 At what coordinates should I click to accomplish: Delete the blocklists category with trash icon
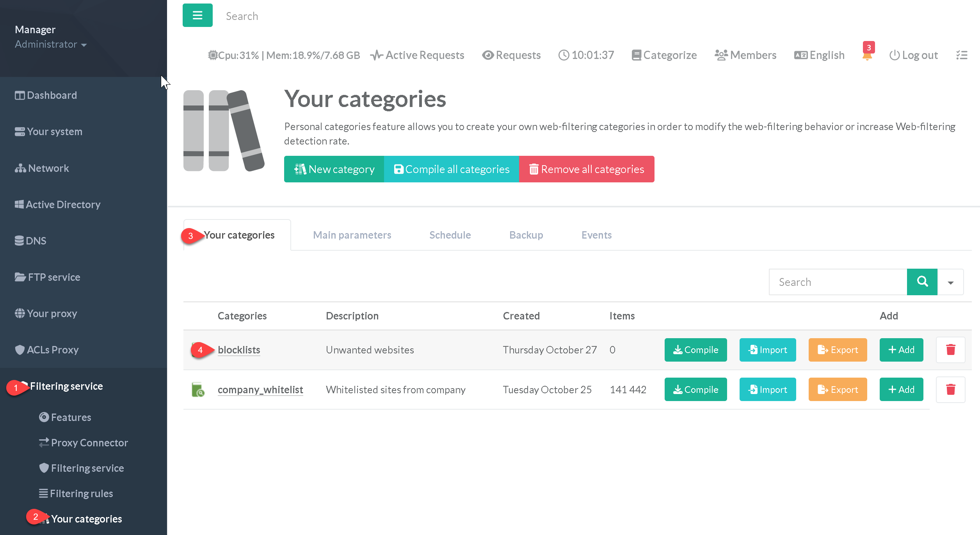click(950, 350)
